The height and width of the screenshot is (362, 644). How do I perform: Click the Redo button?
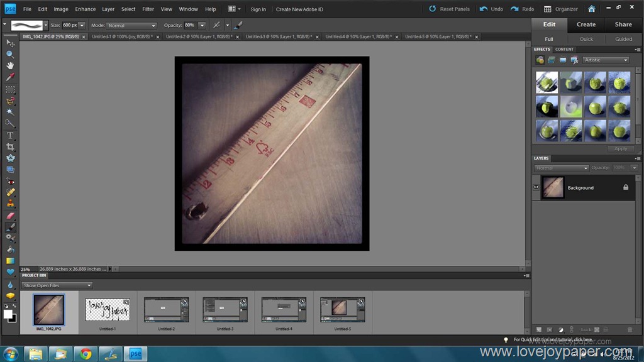pyautogui.click(x=523, y=9)
